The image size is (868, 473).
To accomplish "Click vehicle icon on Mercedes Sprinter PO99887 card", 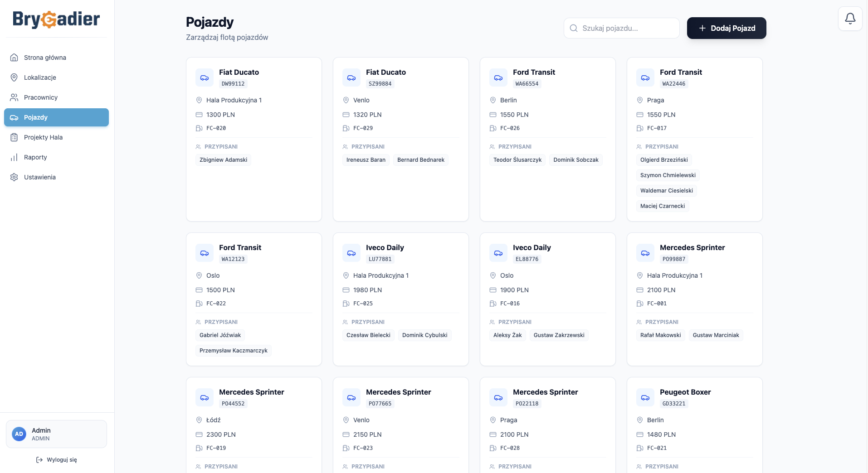I will pyautogui.click(x=645, y=253).
